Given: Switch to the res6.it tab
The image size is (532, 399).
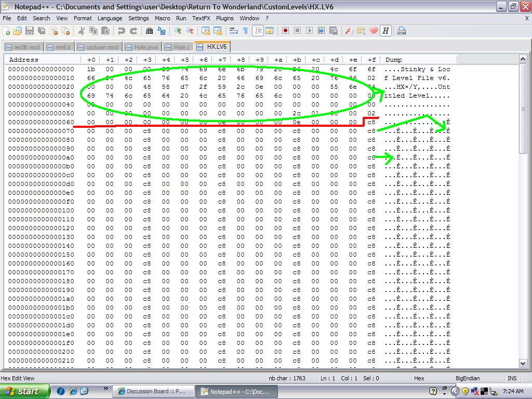Looking at the screenshot, I should click(59, 47).
